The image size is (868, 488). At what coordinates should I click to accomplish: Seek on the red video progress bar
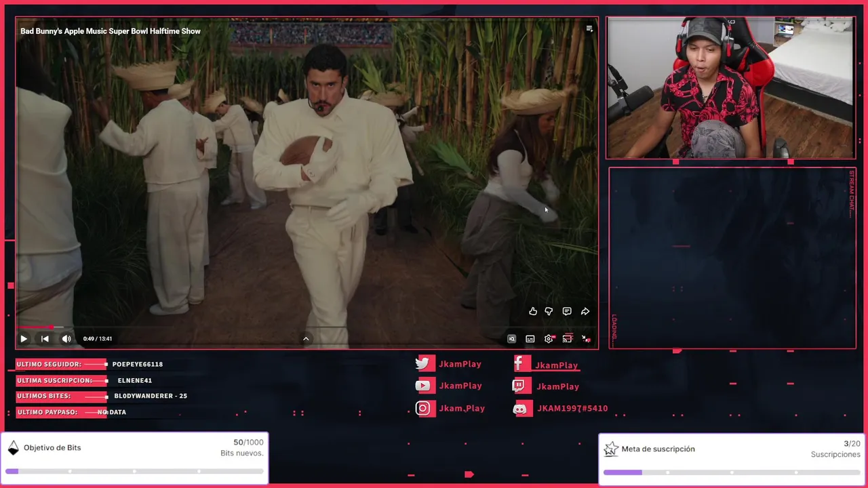pos(307,327)
